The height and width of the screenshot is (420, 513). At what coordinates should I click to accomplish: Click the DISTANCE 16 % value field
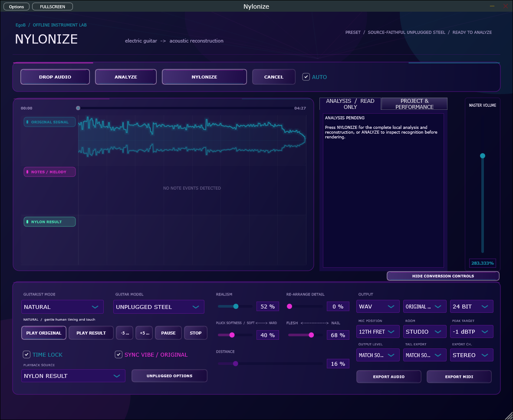[x=338, y=364]
